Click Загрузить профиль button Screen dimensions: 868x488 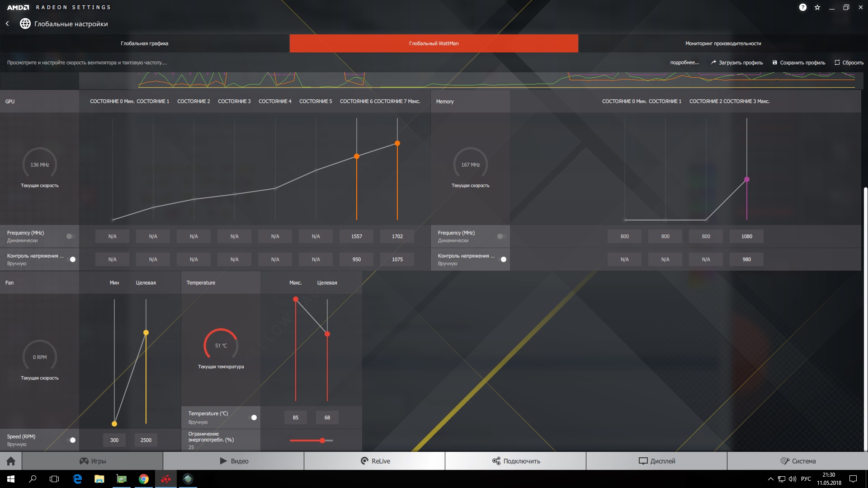click(736, 63)
